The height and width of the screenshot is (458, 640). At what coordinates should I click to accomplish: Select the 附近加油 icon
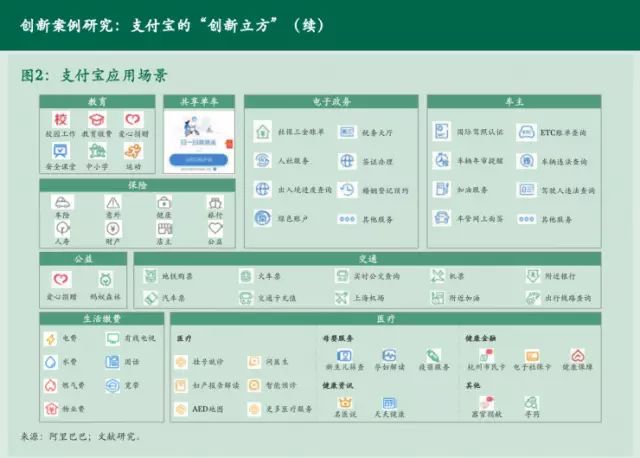click(437, 298)
